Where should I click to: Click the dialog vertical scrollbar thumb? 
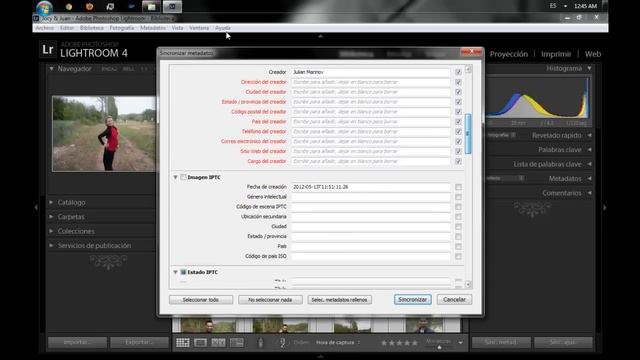[468, 133]
